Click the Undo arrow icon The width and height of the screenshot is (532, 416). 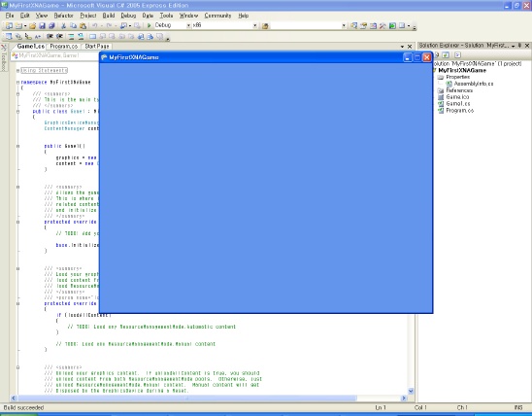95,26
